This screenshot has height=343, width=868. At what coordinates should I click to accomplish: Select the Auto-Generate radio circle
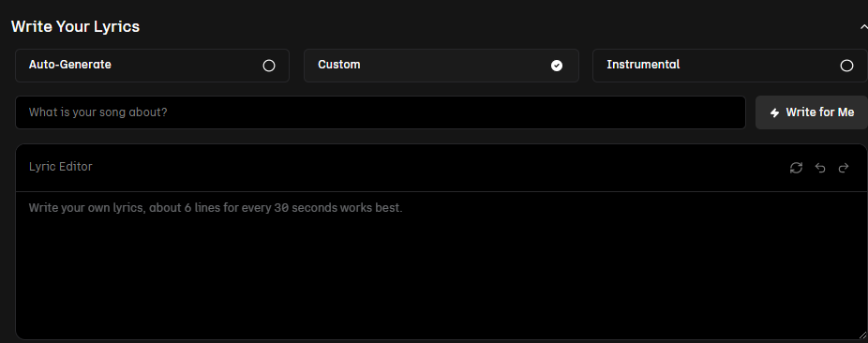click(269, 66)
